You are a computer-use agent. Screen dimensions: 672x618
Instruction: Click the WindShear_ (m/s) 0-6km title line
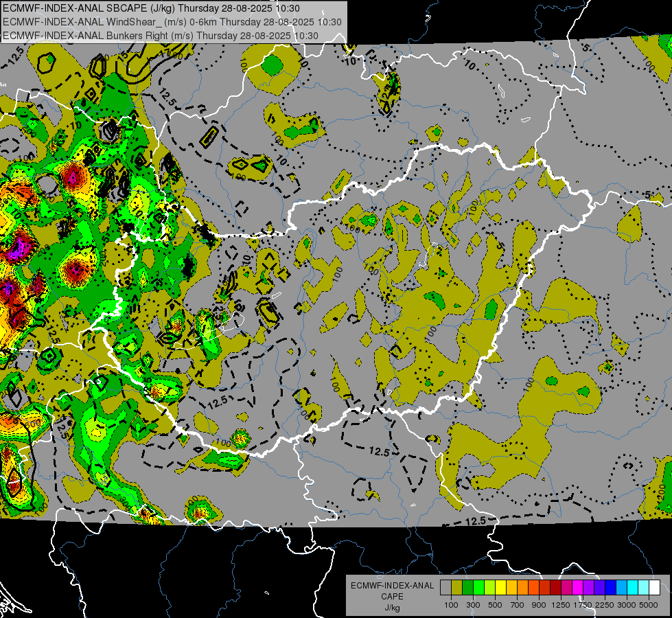coord(172,22)
